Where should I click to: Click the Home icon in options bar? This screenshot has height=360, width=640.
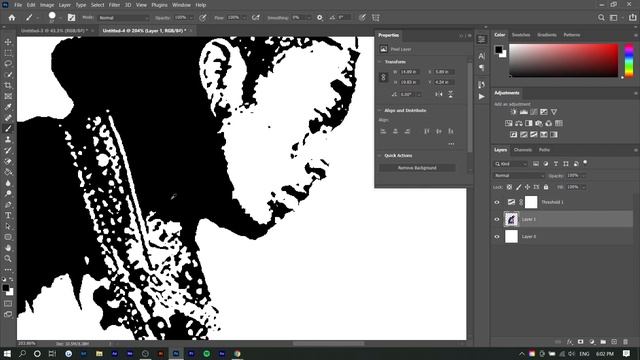tap(12, 18)
